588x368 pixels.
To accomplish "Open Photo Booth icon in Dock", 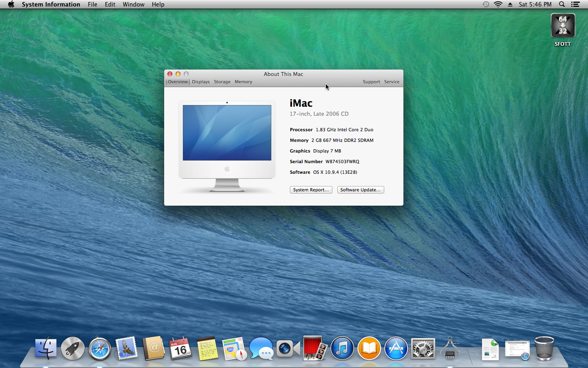I will pyautogui.click(x=315, y=348).
